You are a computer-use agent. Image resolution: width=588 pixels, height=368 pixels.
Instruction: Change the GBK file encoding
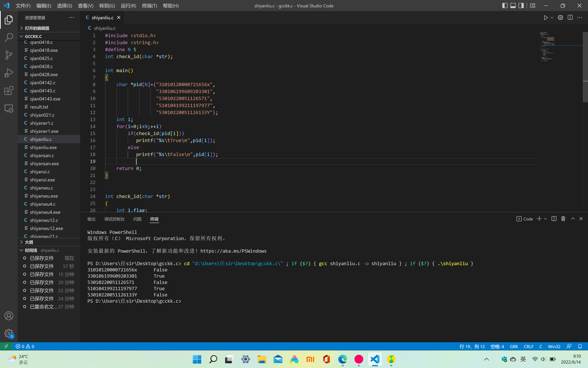point(514,346)
